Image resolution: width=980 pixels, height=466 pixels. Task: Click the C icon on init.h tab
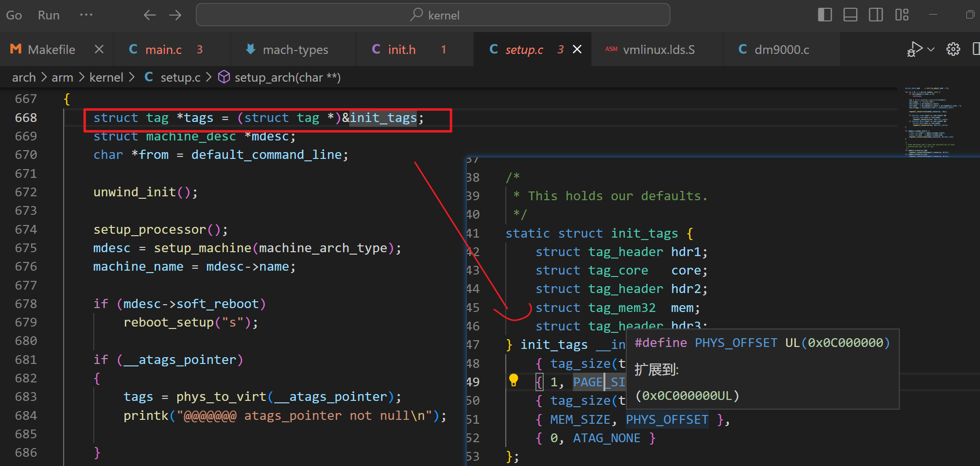(x=376, y=49)
